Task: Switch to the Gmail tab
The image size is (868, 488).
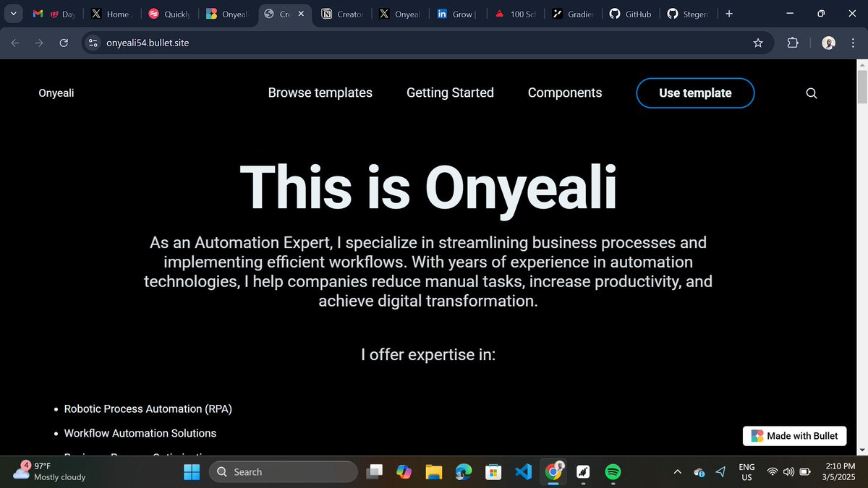Action: click(55, 14)
